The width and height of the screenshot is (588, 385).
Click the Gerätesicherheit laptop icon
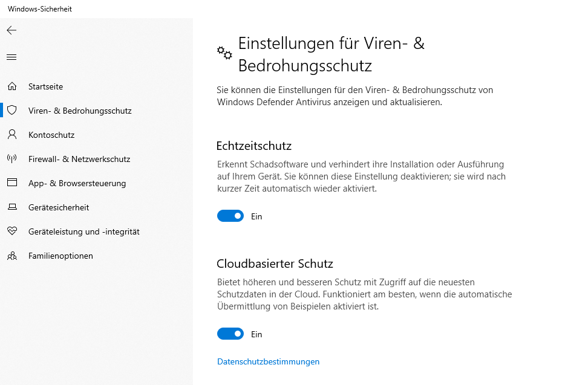pyautogui.click(x=12, y=207)
